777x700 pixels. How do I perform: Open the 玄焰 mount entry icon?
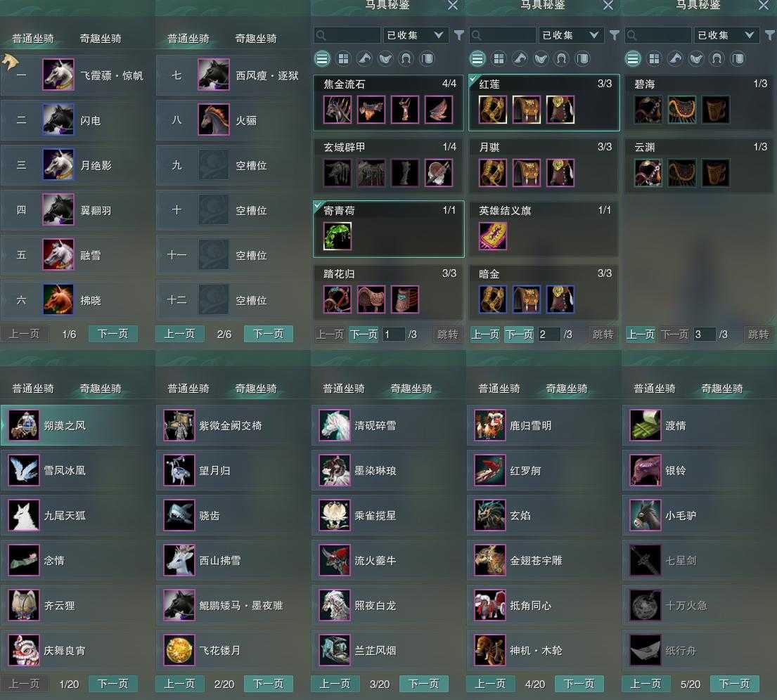(x=489, y=515)
